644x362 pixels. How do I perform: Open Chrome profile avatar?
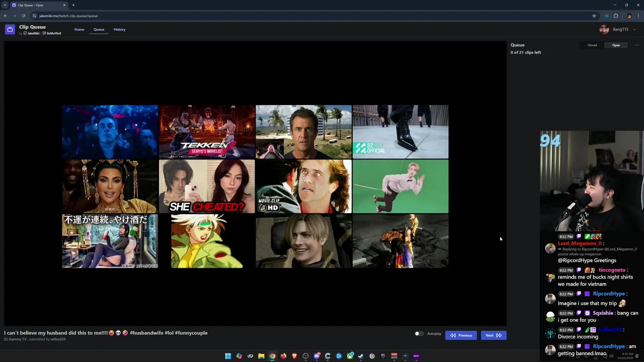629,16
